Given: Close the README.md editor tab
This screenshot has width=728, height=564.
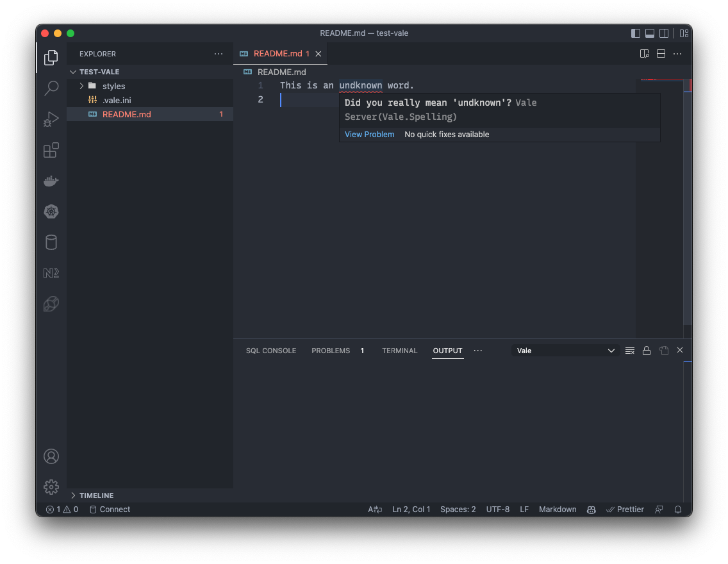Looking at the screenshot, I should click(x=318, y=54).
